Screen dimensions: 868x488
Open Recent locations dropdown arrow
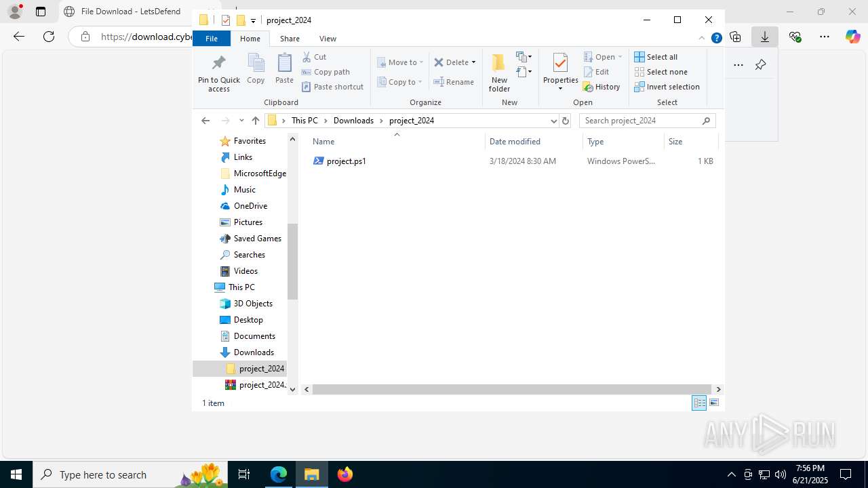pos(241,121)
